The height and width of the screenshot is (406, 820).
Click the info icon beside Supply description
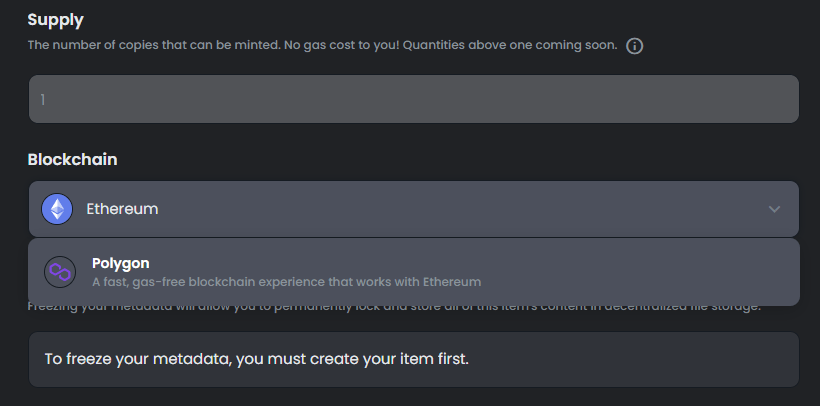coord(634,46)
